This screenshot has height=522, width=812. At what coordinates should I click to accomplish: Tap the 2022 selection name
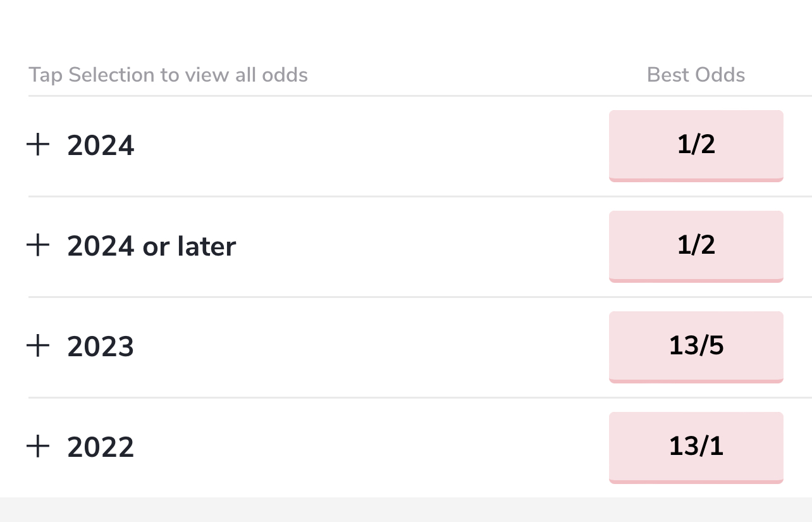click(x=101, y=447)
